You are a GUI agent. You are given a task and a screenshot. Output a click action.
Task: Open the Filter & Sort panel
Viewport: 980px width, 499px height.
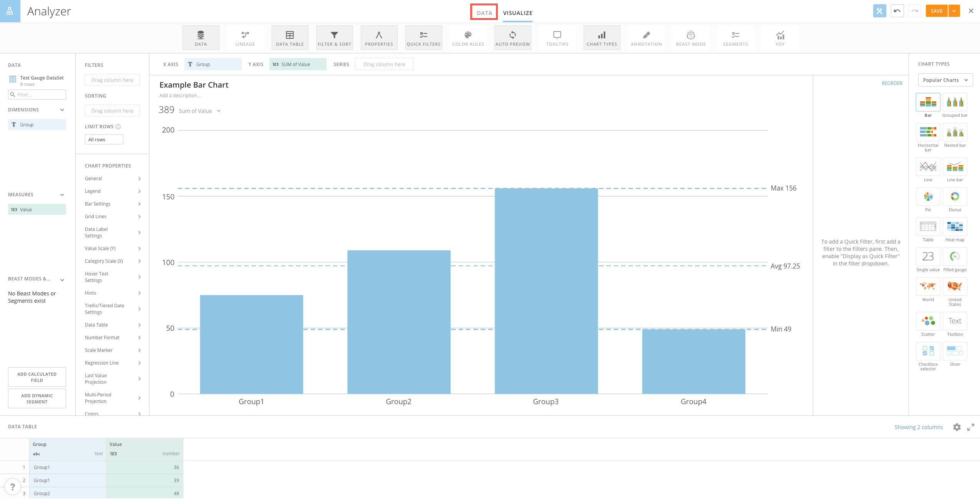(x=334, y=37)
